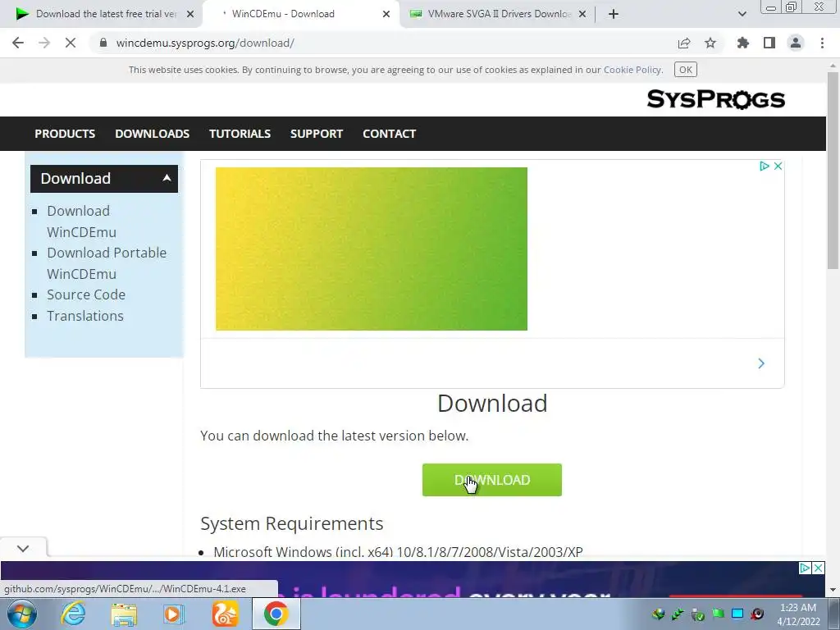Viewport: 840px width, 630px height.
Task: Open Chrome three-dot menu
Action: tap(822, 43)
